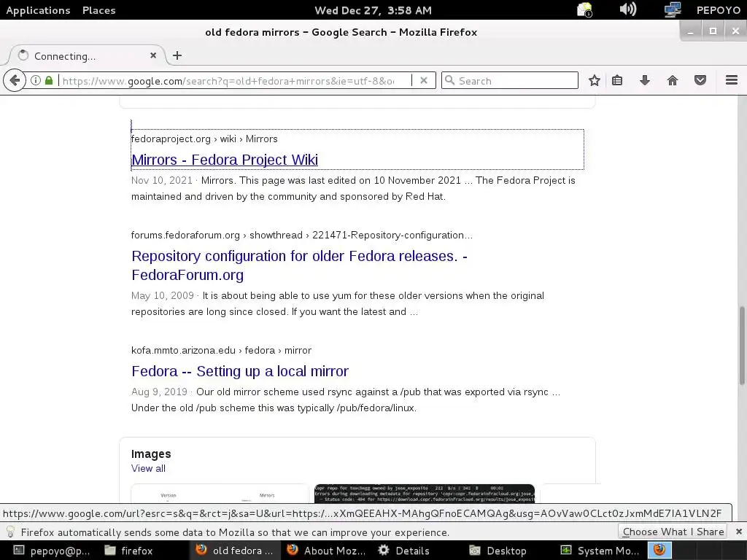Dismiss the Mozilla data notification bar

point(738,532)
